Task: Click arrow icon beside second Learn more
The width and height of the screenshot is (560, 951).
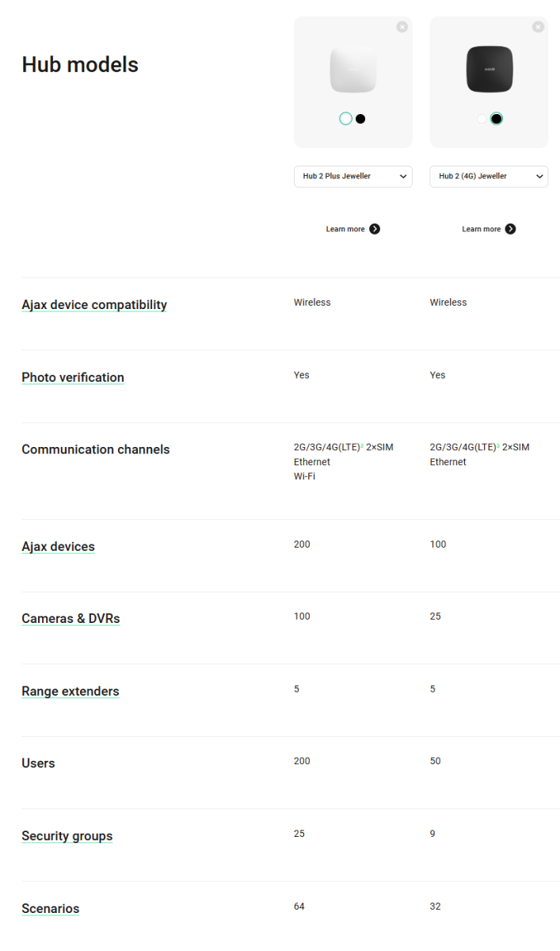Action: click(x=511, y=229)
